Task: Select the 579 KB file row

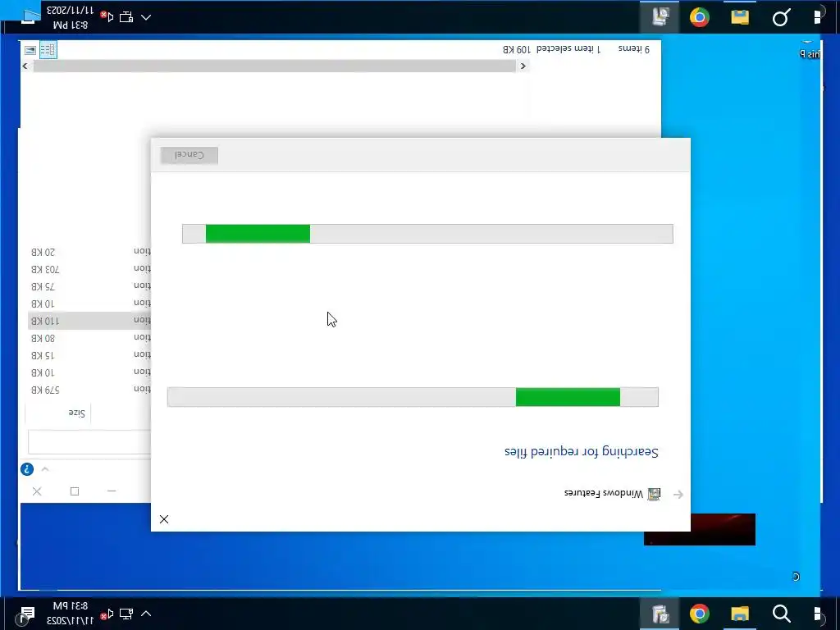Action: point(89,390)
